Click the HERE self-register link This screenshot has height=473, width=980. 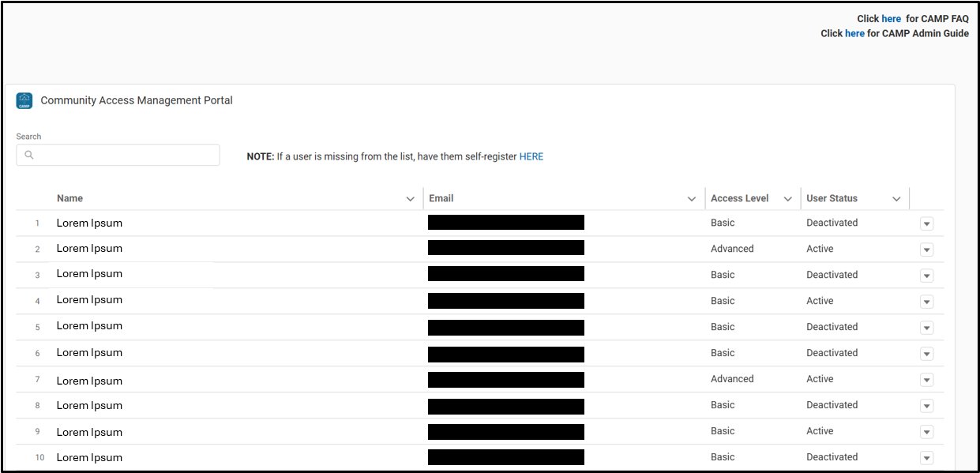[531, 156]
